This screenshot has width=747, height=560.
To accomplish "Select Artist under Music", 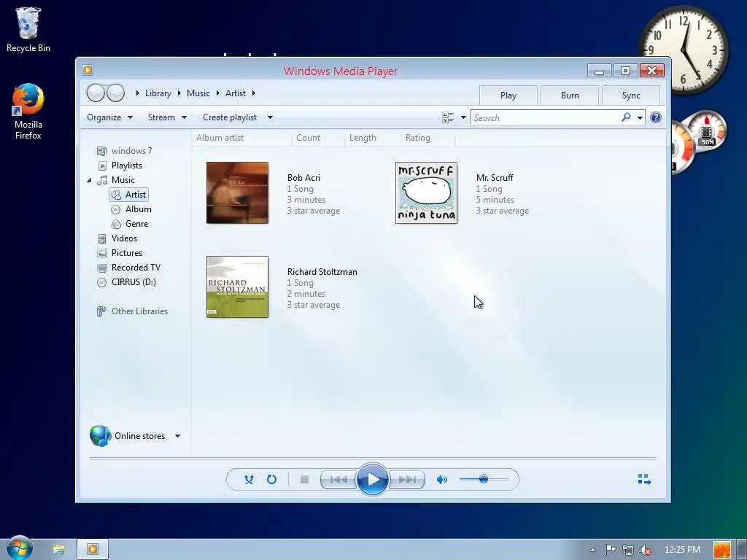I will (x=129, y=195).
